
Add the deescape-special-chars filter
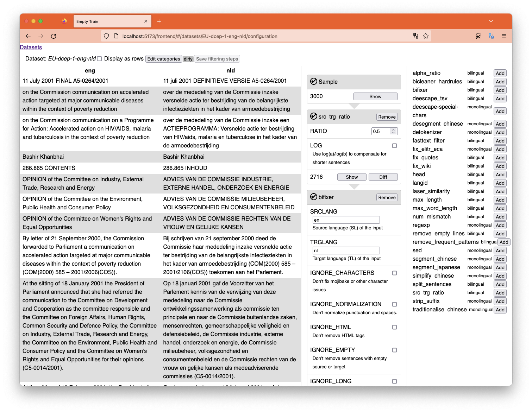[500, 111]
